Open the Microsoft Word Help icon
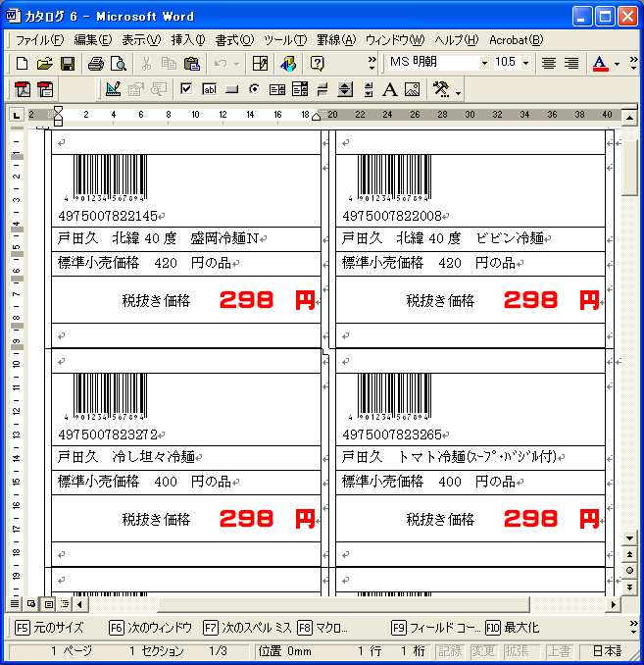Image resolution: width=644 pixels, height=665 pixels. [x=318, y=64]
